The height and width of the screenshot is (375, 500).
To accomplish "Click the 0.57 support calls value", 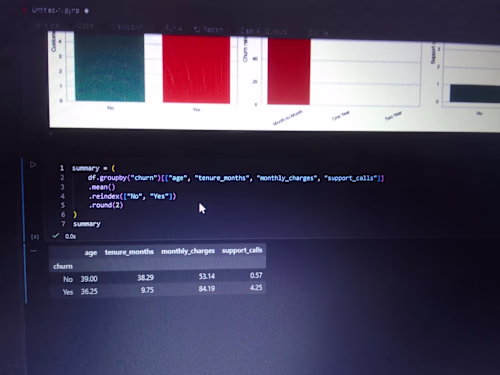I will tap(256, 275).
